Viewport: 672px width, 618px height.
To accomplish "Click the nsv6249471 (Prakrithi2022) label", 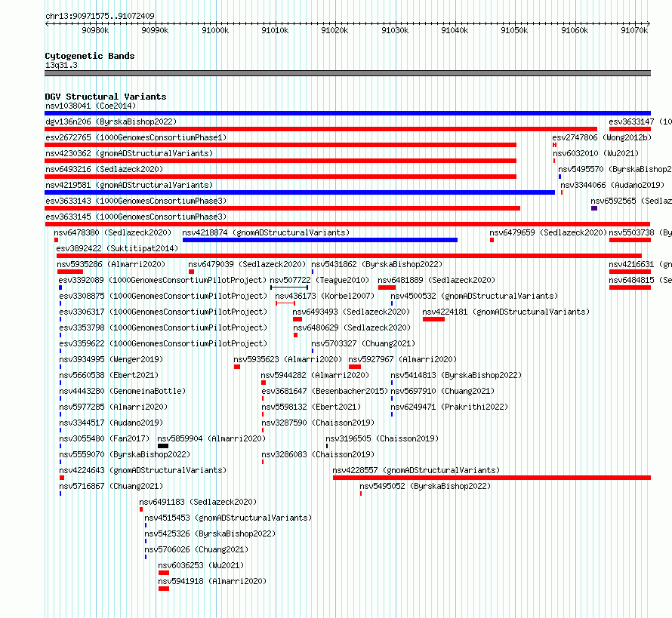I will click(x=449, y=407).
